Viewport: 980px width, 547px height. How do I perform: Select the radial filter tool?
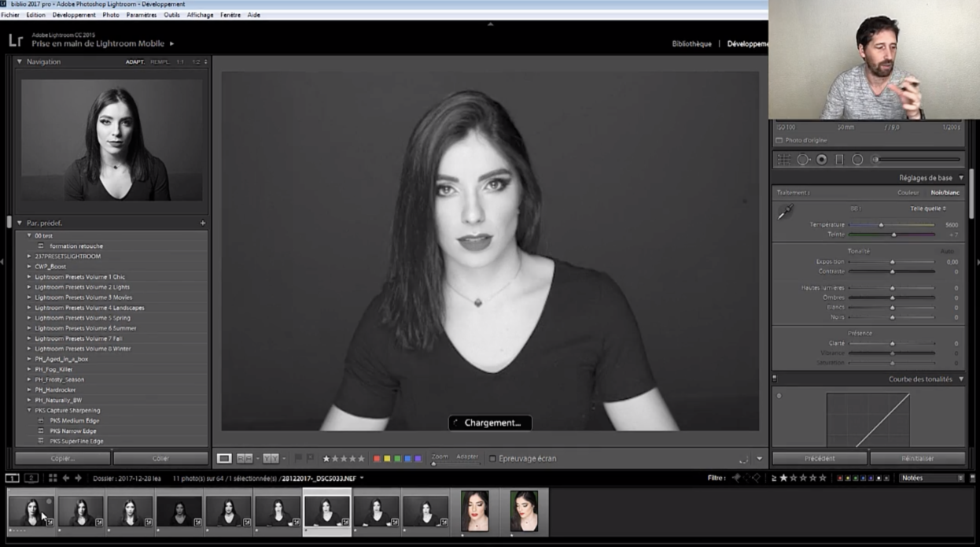pyautogui.click(x=857, y=159)
